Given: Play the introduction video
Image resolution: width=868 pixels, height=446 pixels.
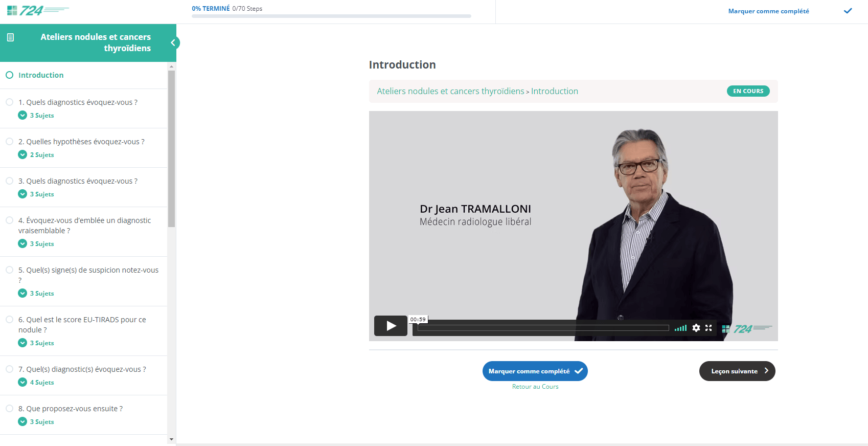Looking at the screenshot, I should (391, 326).
